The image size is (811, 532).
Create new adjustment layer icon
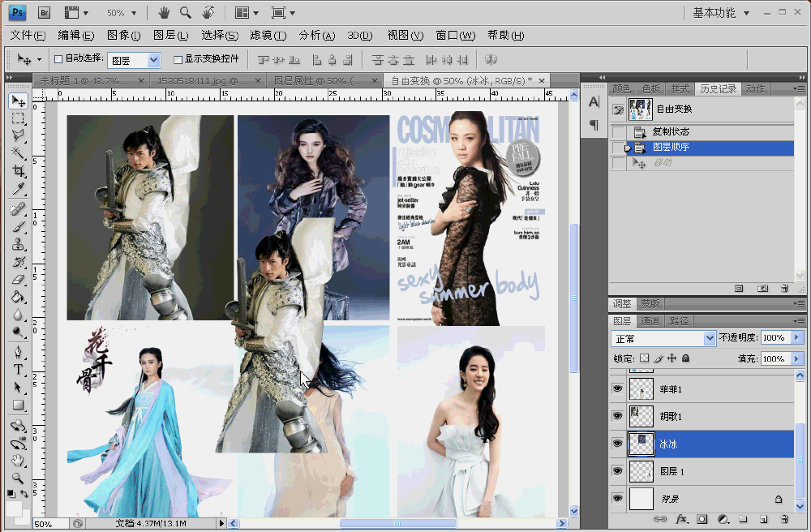pyautogui.click(x=723, y=519)
